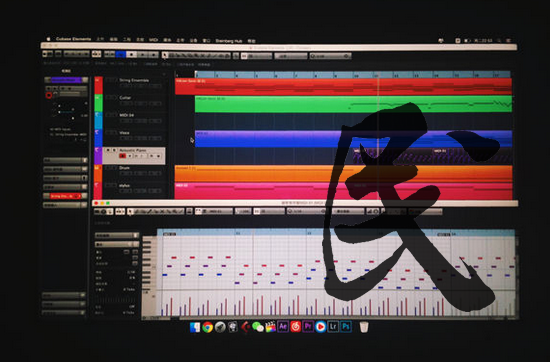The image size is (550, 362).
Task: Open the Trash in the dock
Action: click(364, 327)
